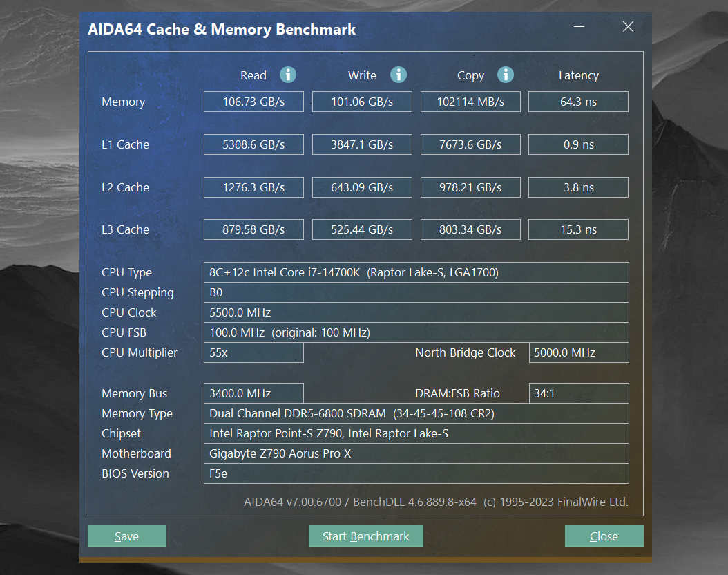
Task: Click the North Bridge Clock label
Action: [466, 353]
